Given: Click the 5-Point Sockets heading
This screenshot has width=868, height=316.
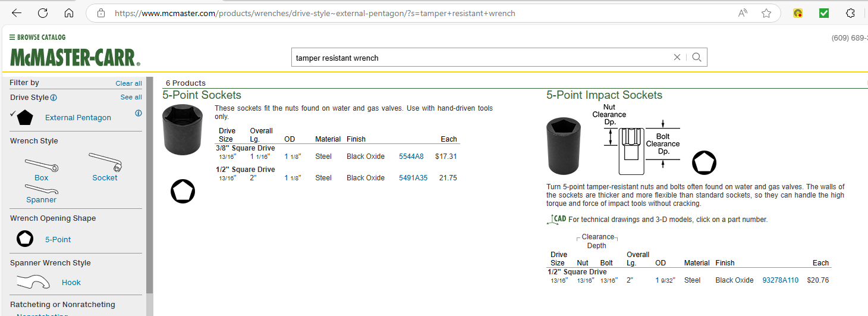Looking at the screenshot, I should pyautogui.click(x=202, y=95).
